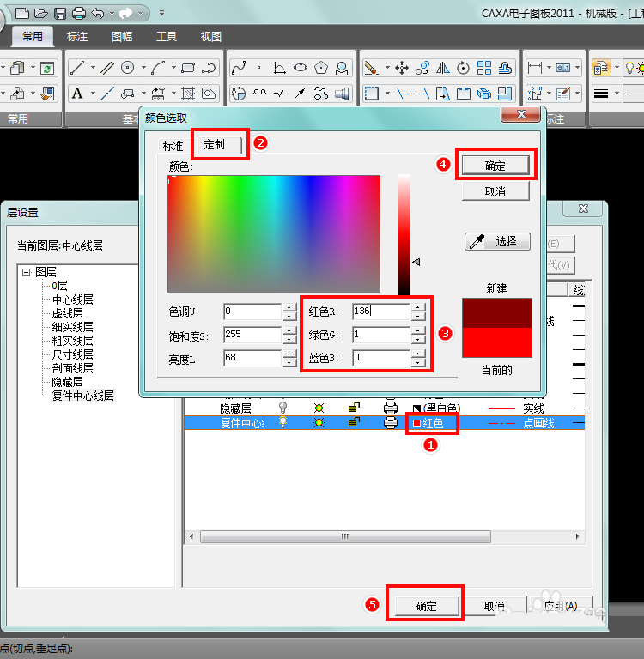Click the New file icon
The height and width of the screenshot is (659, 644).
coord(21,14)
